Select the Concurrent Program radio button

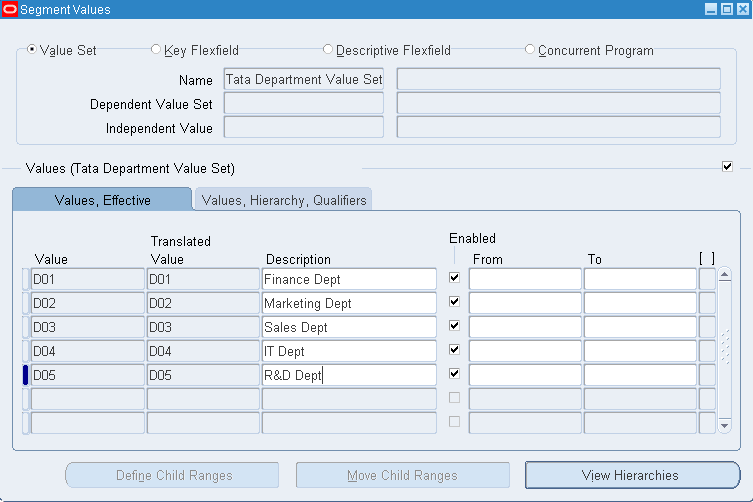[x=530, y=50]
